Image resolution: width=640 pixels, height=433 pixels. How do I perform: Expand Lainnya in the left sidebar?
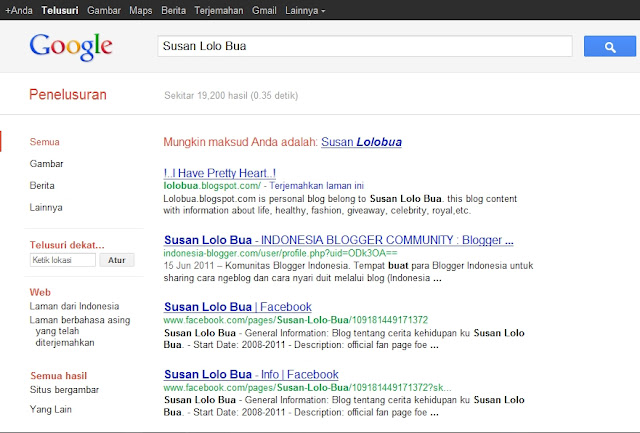click(x=46, y=207)
